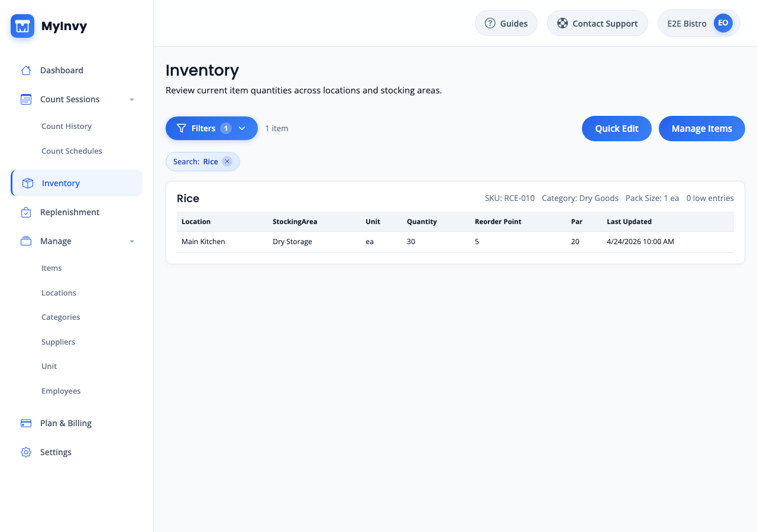Click the filter count badge 1
The width and height of the screenshot is (757, 532).
tap(226, 128)
